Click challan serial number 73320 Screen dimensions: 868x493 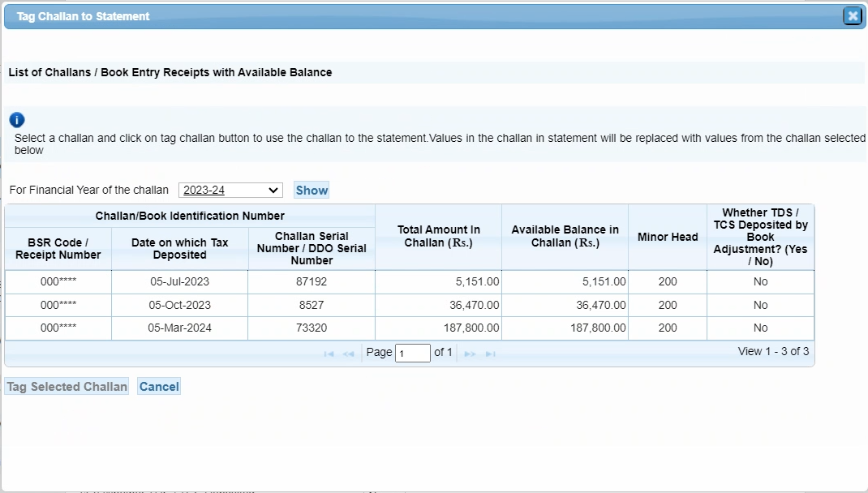[312, 328]
